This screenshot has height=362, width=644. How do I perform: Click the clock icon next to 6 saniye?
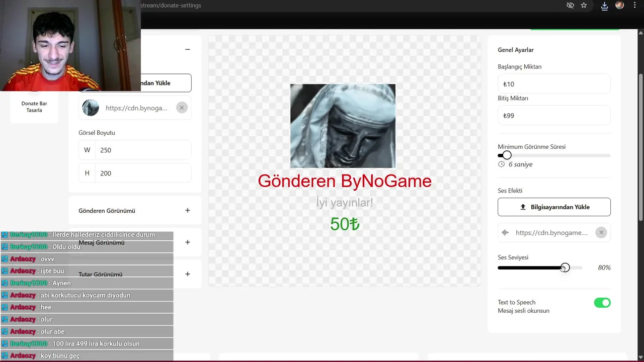tap(501, 164)
